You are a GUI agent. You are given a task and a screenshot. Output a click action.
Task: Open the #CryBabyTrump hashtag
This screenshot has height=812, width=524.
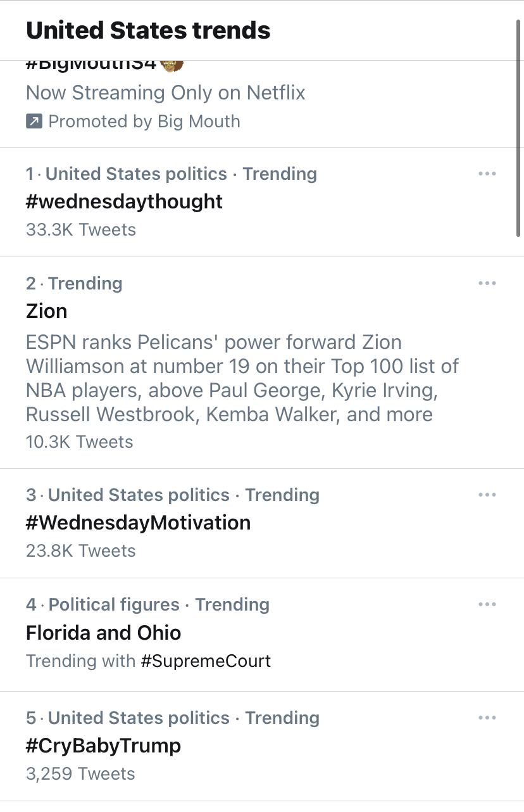[x=103, y=746]
